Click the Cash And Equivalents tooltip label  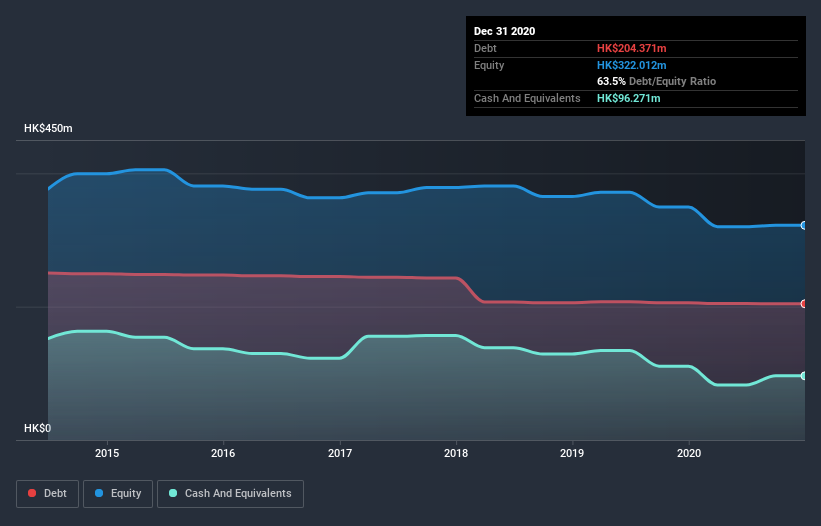(527, 98)
